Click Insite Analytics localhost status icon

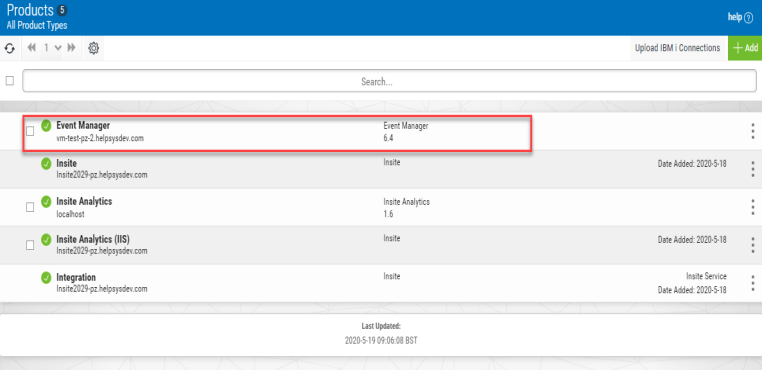(x=46, y=201)
